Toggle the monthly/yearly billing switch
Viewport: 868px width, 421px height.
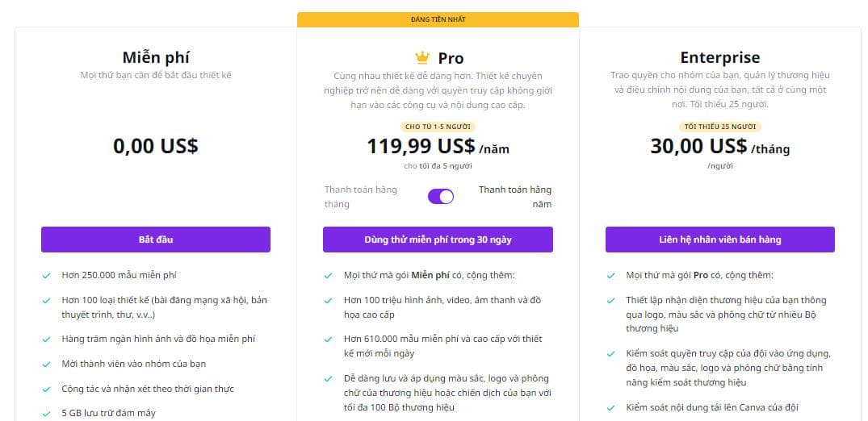(x=441, y=197)
